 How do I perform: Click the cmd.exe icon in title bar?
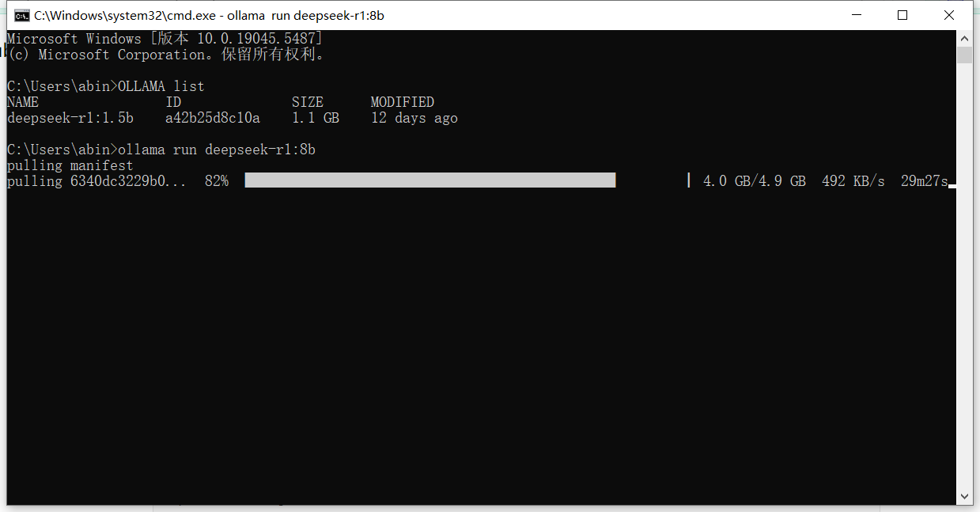pos(22,15)
